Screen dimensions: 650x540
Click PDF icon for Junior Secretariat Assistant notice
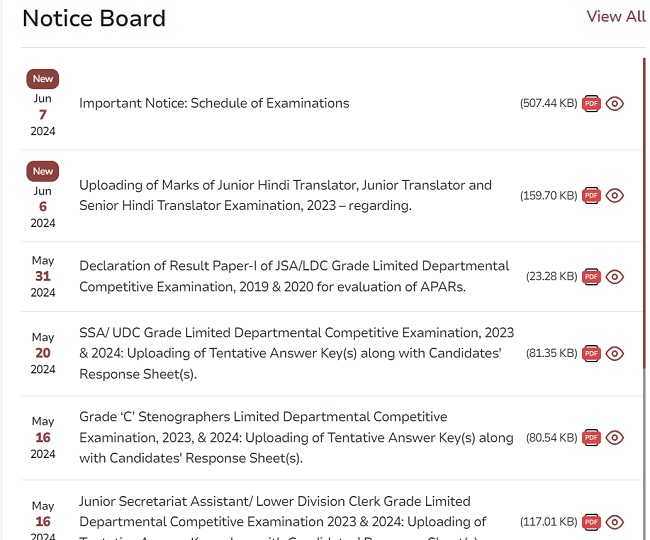(591, 522)
